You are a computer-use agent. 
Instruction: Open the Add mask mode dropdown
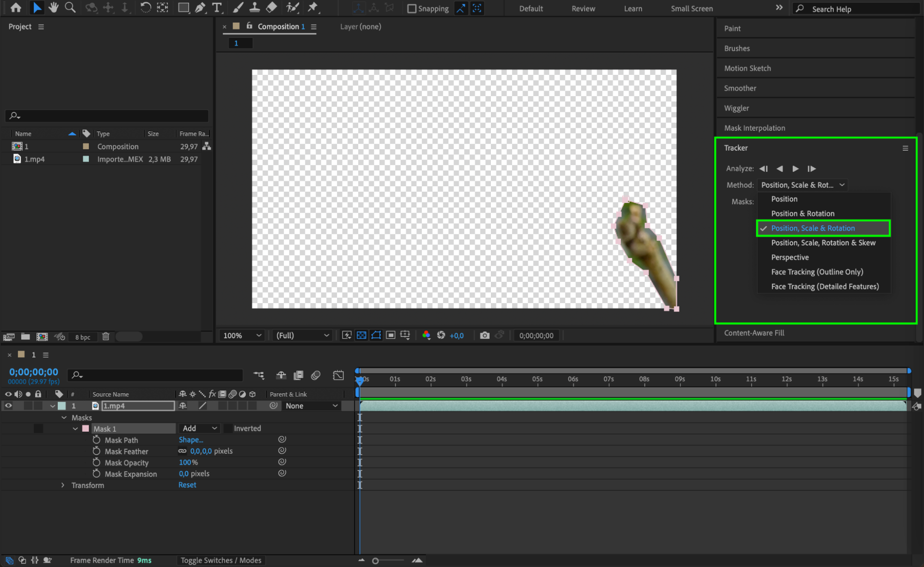click(199, 428)
